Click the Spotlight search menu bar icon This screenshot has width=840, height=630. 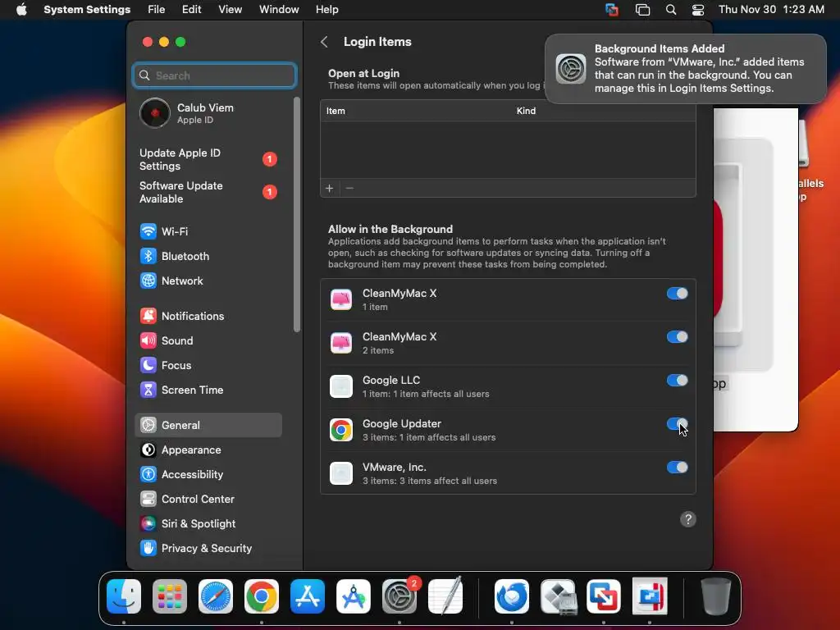click(x=671, y=10)
